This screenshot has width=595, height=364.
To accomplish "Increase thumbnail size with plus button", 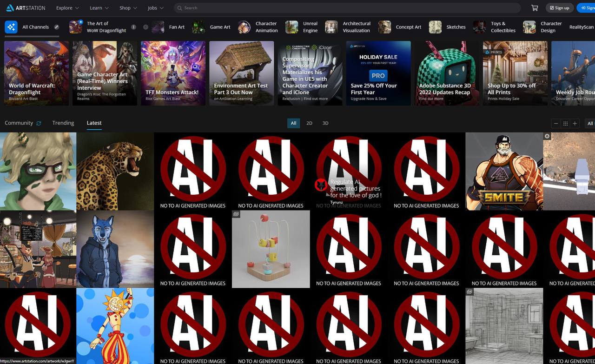I will 575,123.
